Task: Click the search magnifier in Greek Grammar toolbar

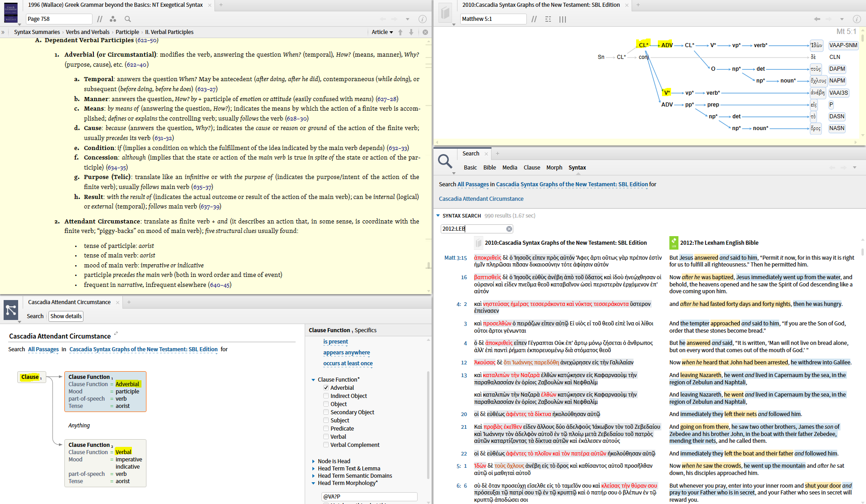Action: [x=128, y=19]
